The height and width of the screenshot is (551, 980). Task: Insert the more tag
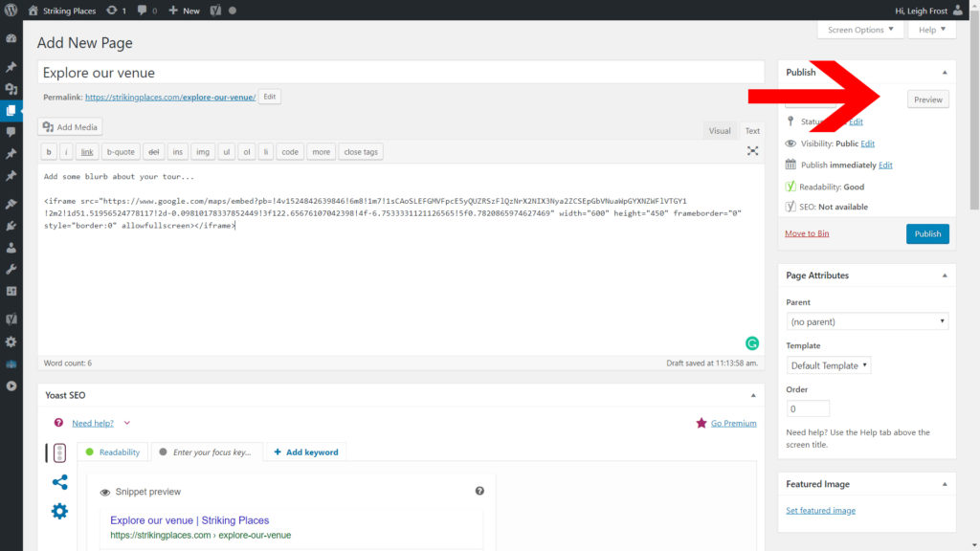pos(322,152)
